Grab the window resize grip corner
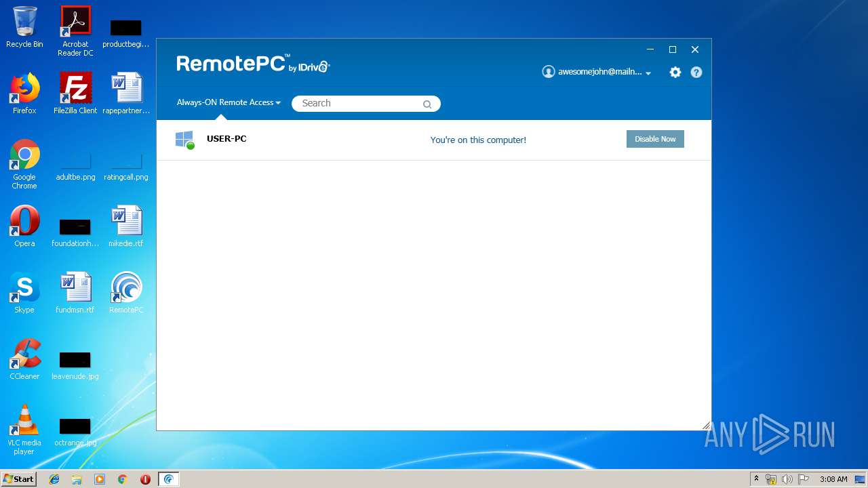 tap(706, 425)
